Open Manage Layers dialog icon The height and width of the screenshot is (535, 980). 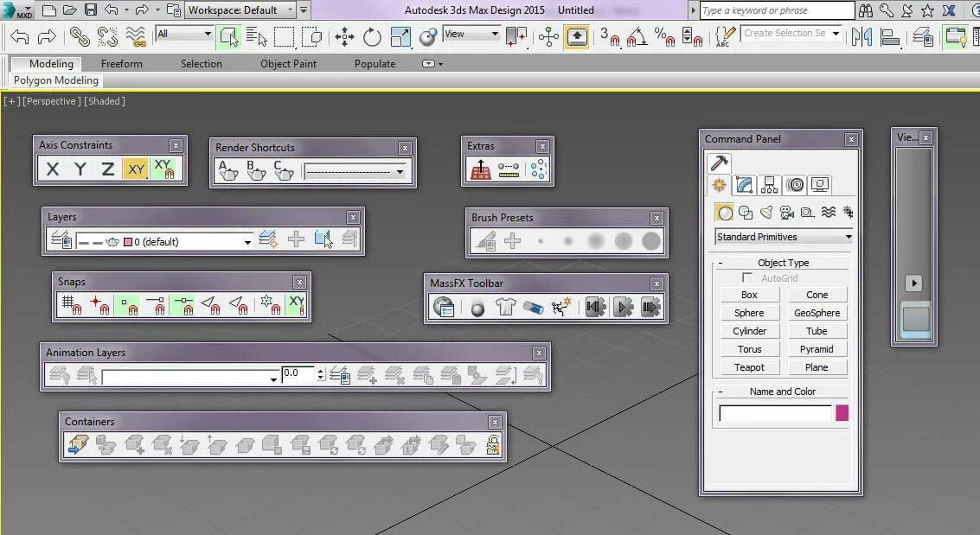61,239
